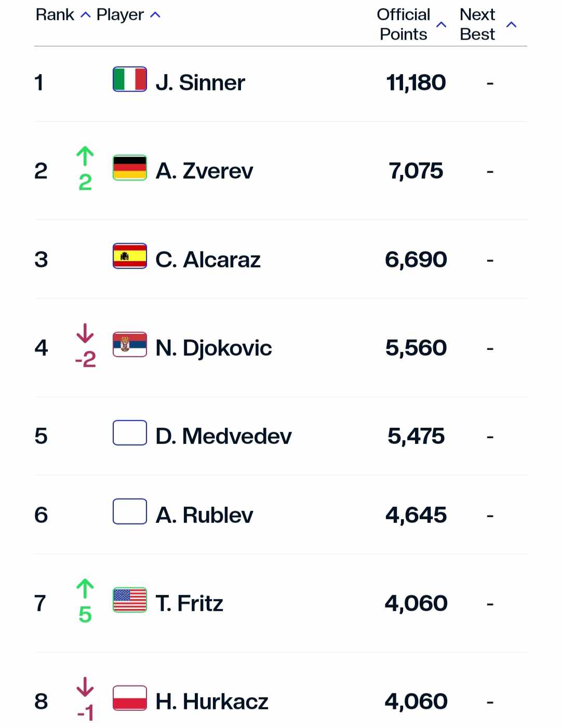Screen dimensions: 561x728
Task: Sort by Official Points chevron
Action: [441, 24]
